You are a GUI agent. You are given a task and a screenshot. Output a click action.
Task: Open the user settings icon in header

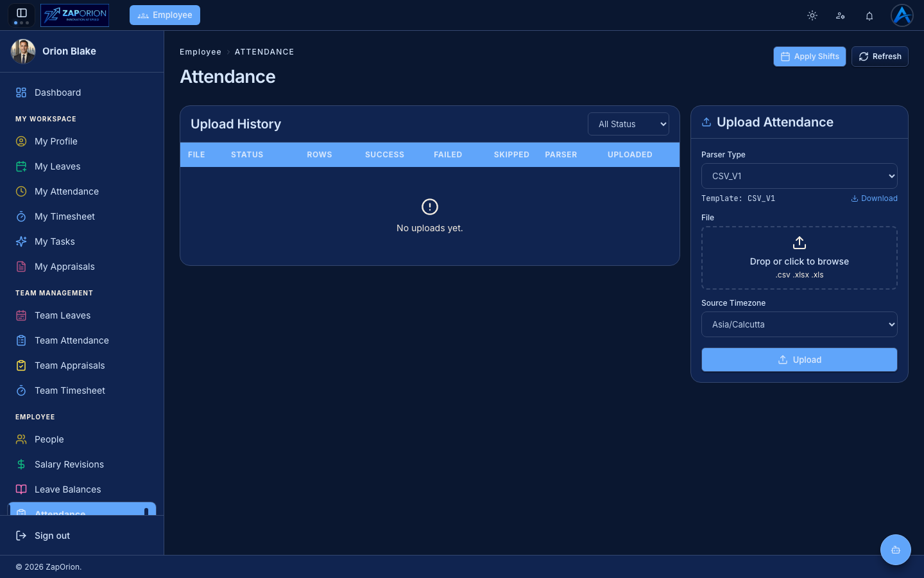pos(841,15)
